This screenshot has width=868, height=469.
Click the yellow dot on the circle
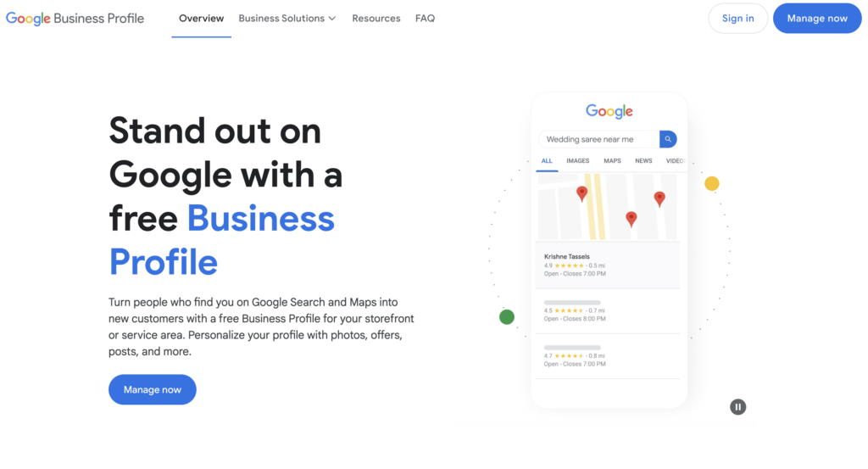point(712,183)
